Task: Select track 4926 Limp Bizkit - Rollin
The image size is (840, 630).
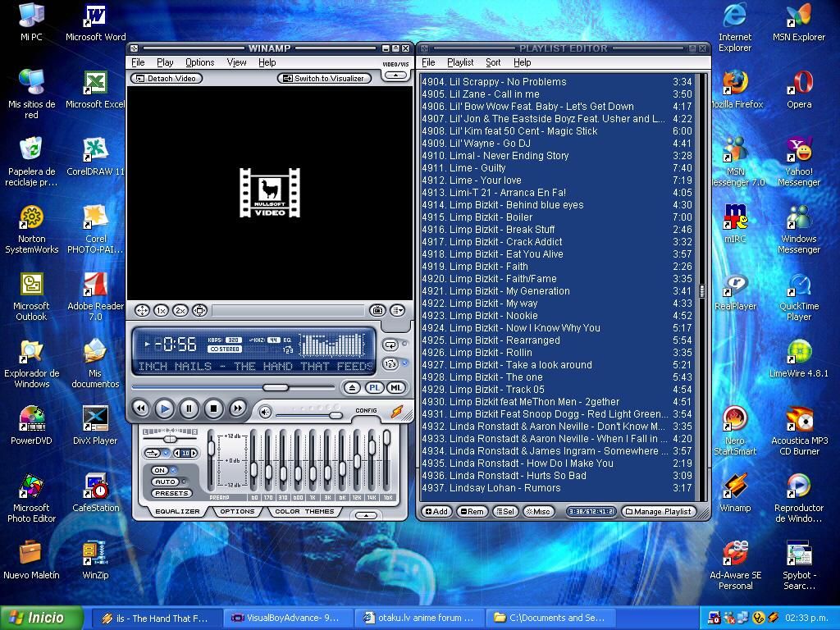Action: (x=557, y=353)
